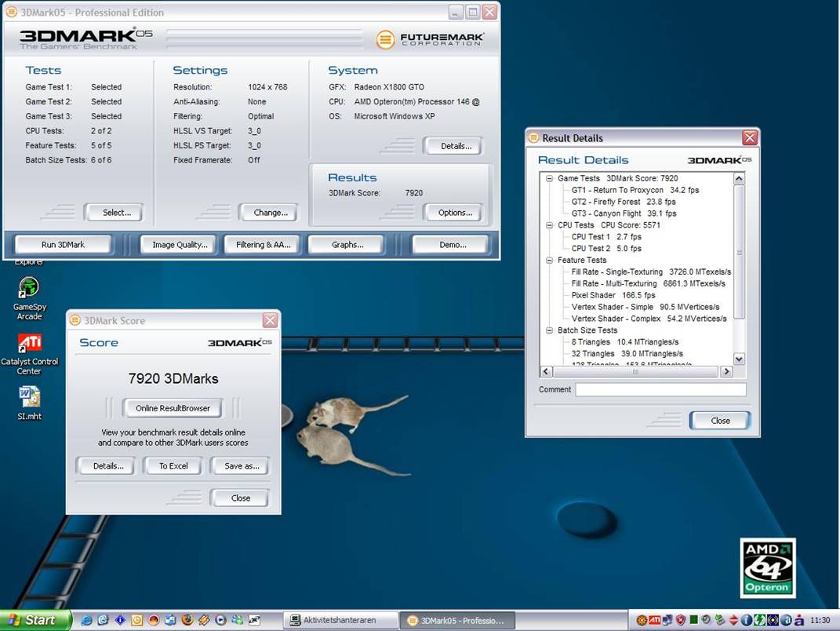Screen dimensions: 840x631
Task: Click the Result Details scroll right arrow
Action: 726,371
